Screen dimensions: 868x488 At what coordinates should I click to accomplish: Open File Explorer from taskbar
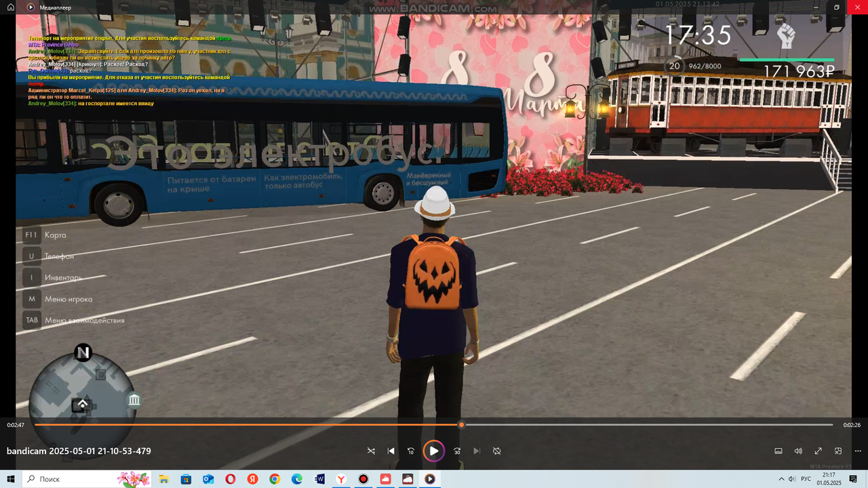(x=163, y=479)
